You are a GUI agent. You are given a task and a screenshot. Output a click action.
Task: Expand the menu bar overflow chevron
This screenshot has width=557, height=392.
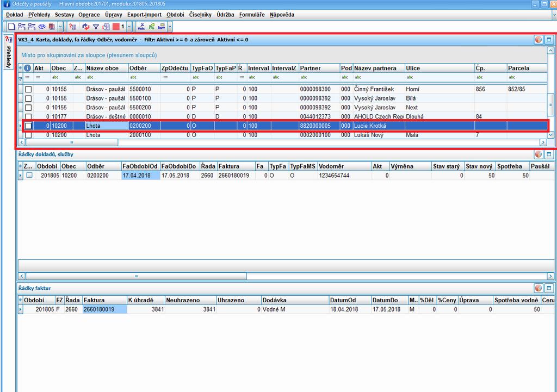point(554,15)
